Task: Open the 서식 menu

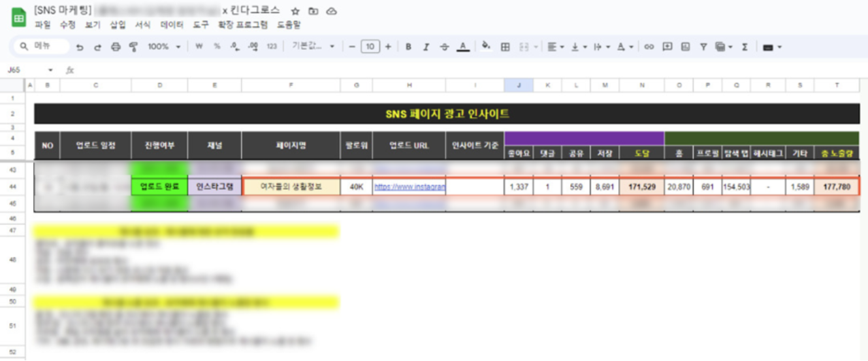Action: [143, 25]
